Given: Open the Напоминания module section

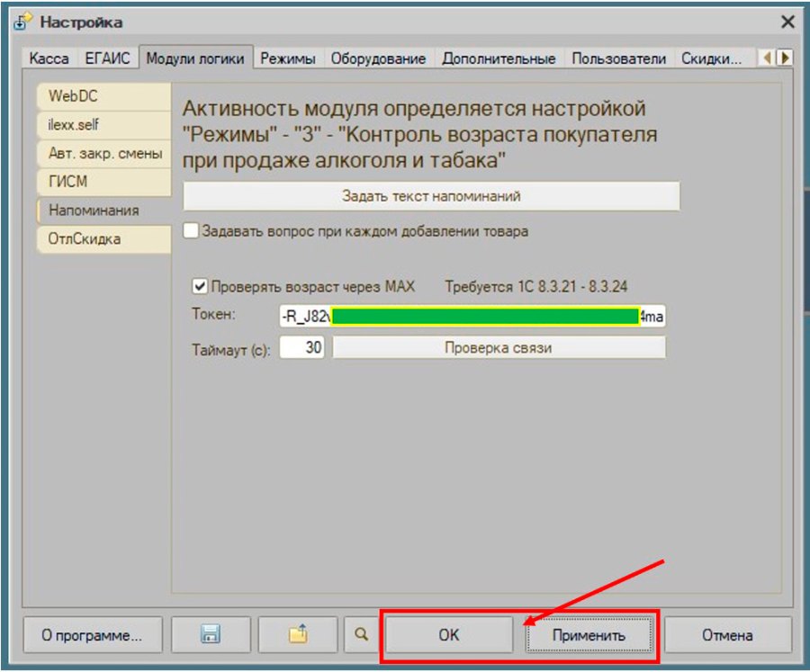Looking at the screenshot, I should 103,211.
